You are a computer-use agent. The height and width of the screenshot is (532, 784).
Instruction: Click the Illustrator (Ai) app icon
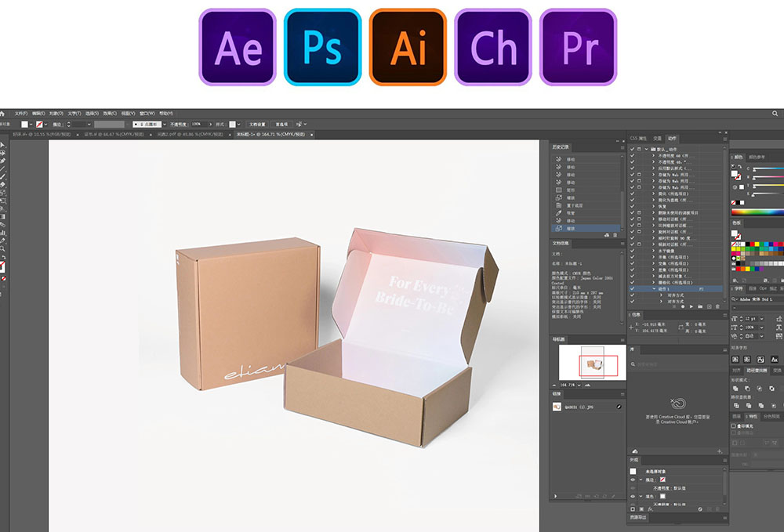tap(408, 47)
